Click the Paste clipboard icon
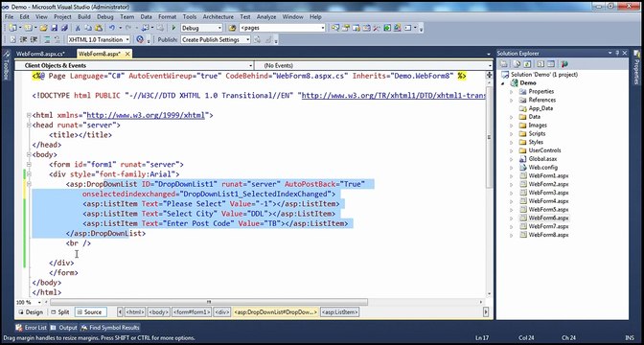This screenshot has width=644, height=345. [x=99, y=28]
